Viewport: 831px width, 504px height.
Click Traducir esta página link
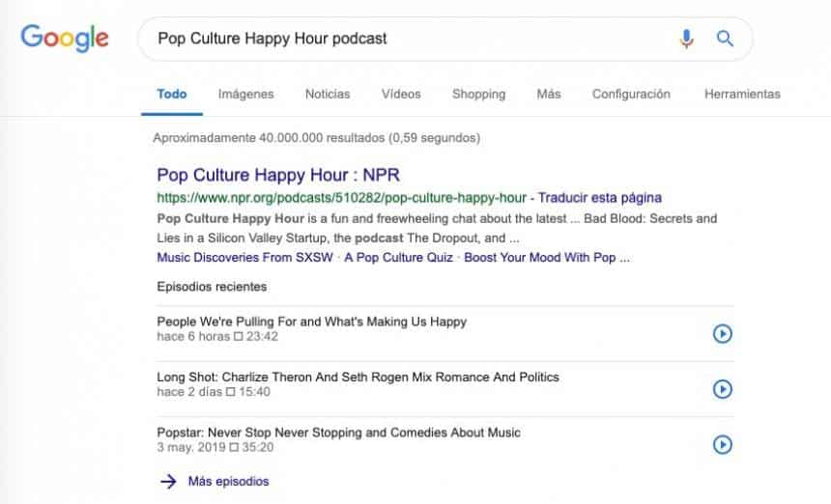tap(600, 198)
